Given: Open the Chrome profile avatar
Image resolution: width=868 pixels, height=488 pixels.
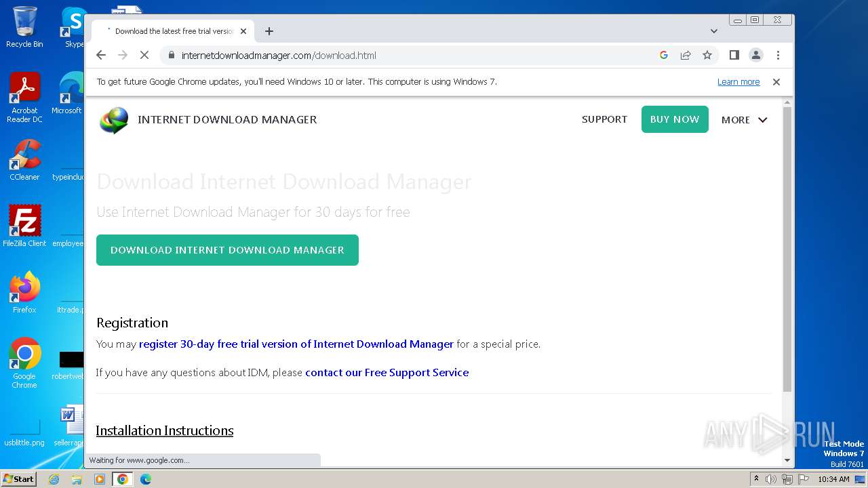Looking at the screenshot, I should pyautogui.click(x=756, y=56).
